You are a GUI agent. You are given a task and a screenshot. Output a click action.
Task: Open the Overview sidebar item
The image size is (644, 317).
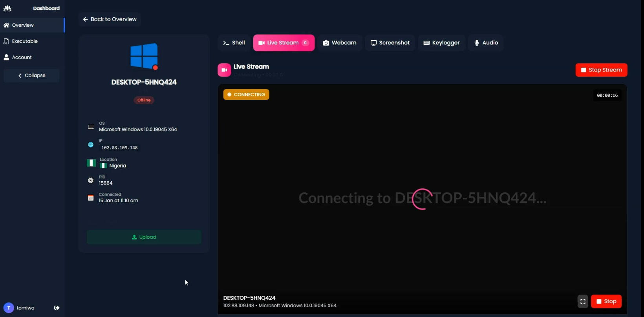coord(32,25)
